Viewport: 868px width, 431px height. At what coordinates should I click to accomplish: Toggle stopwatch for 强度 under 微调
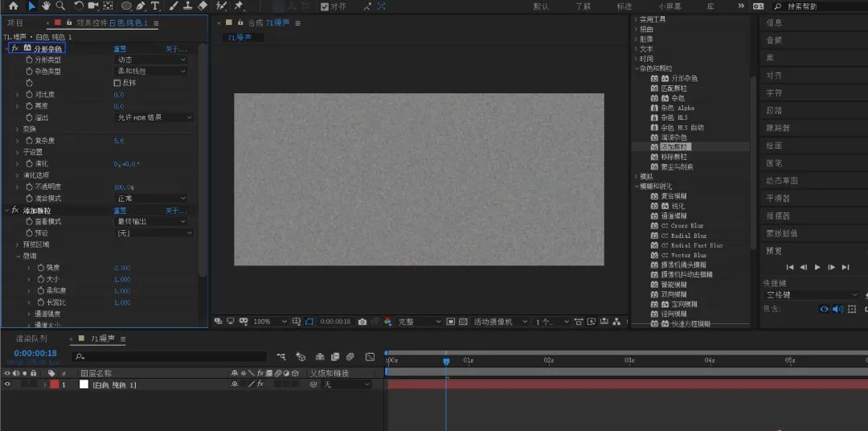40,268
